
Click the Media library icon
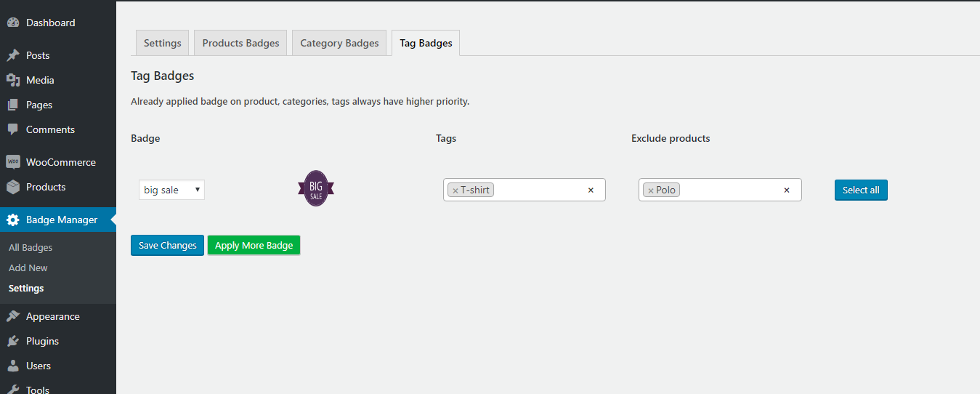coord(13,80)
